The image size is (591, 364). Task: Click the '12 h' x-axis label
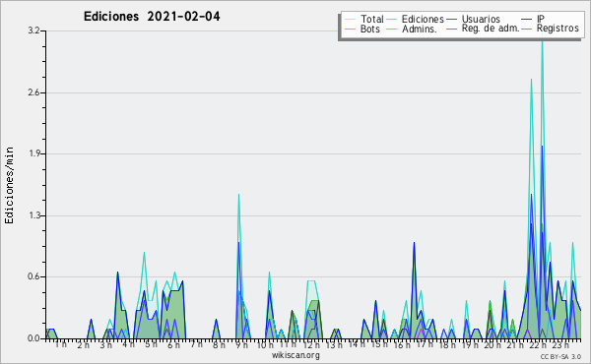click(x=311, y=344)
